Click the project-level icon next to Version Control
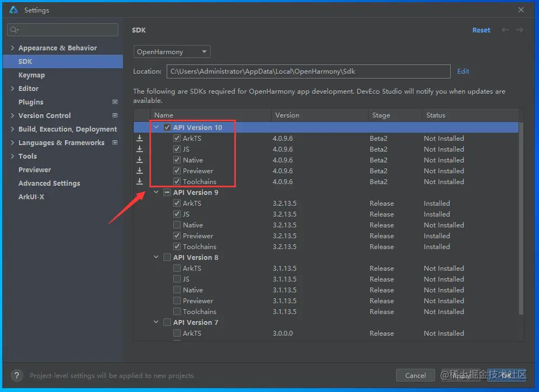 (x=115, y=115)
